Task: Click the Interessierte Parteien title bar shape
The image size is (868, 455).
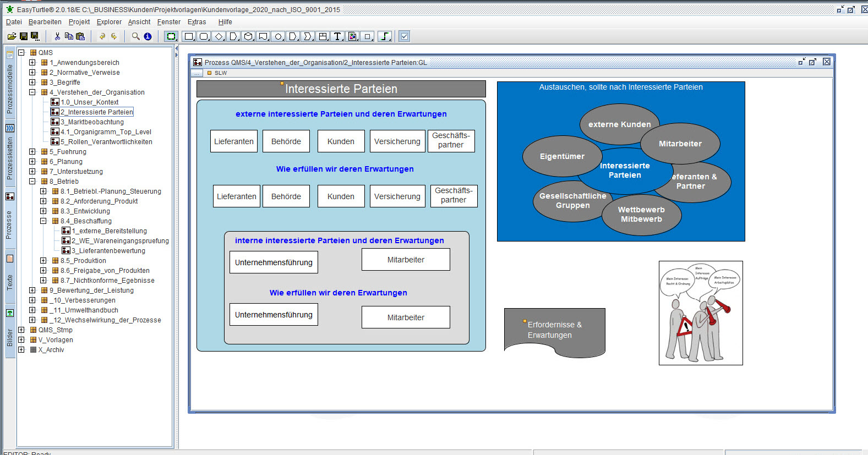Action: pyautogui.click(x=341, y=89)
